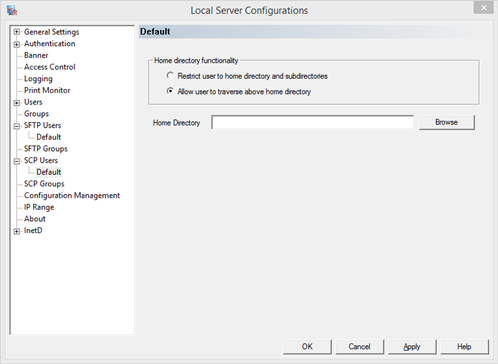Screen dimensions: 498x364
Task: Open SCP Groups settings
Action: (x=44, y=184)
